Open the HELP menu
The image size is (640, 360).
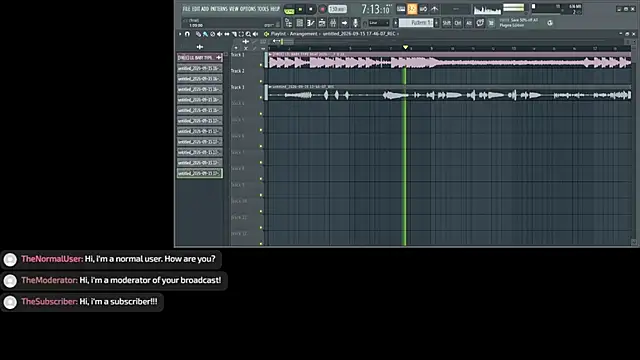point(275,9)
